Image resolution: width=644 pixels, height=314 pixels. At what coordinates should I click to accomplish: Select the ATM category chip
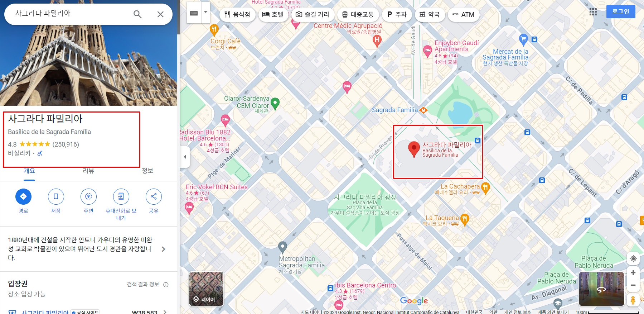click(463, 15)
